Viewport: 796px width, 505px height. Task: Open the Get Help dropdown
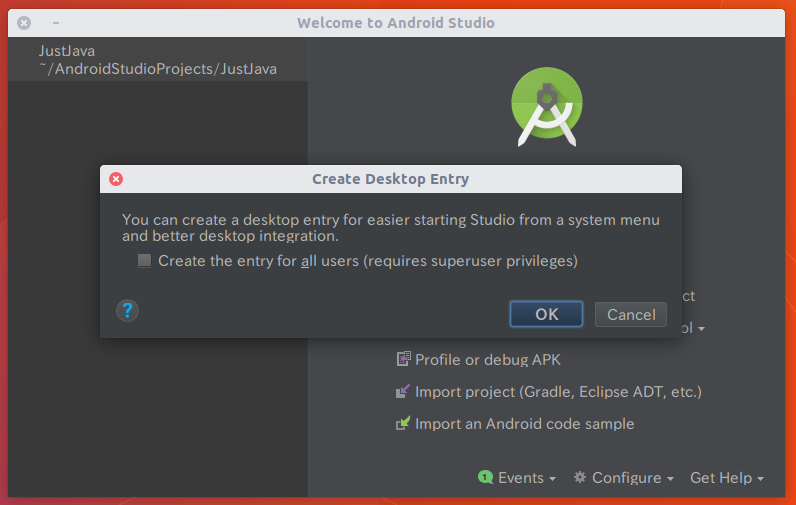[726, 478]
